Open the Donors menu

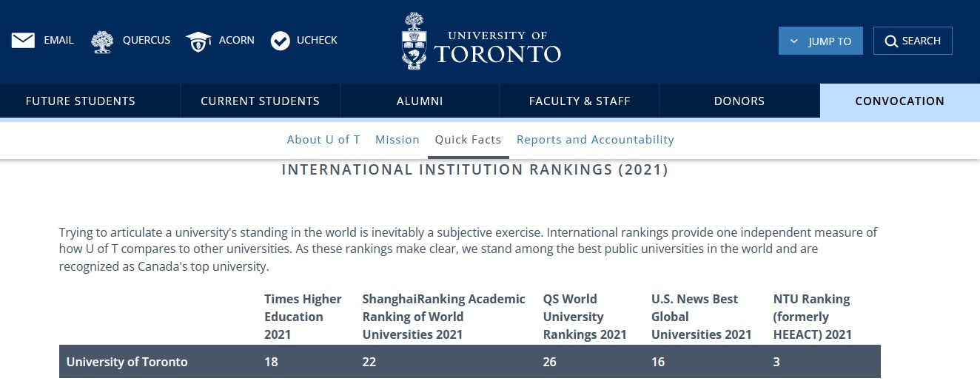(x=739, y=101)
